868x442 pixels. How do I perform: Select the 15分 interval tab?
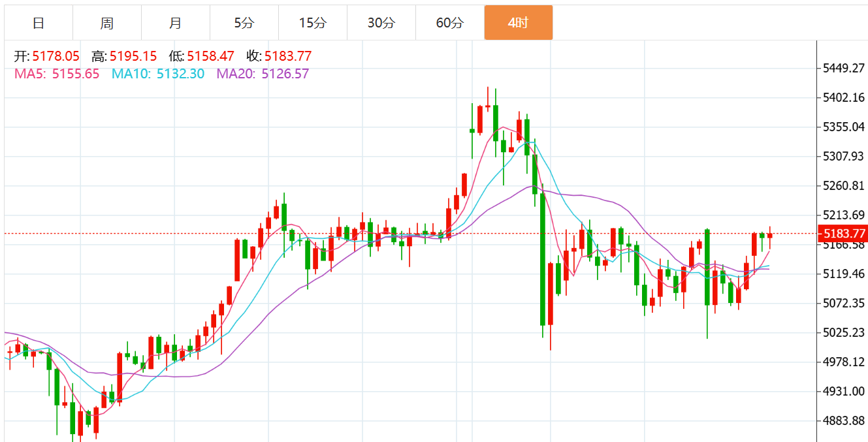(x=312, y=23)
